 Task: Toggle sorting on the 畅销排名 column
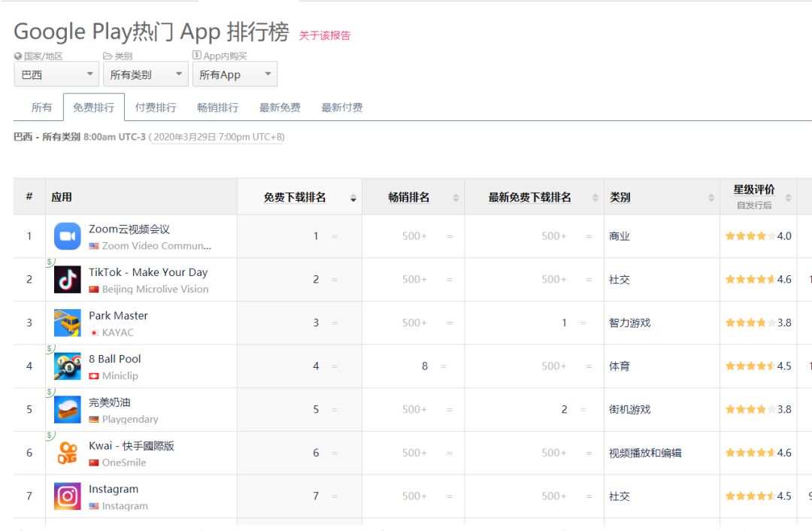point(456,197)
